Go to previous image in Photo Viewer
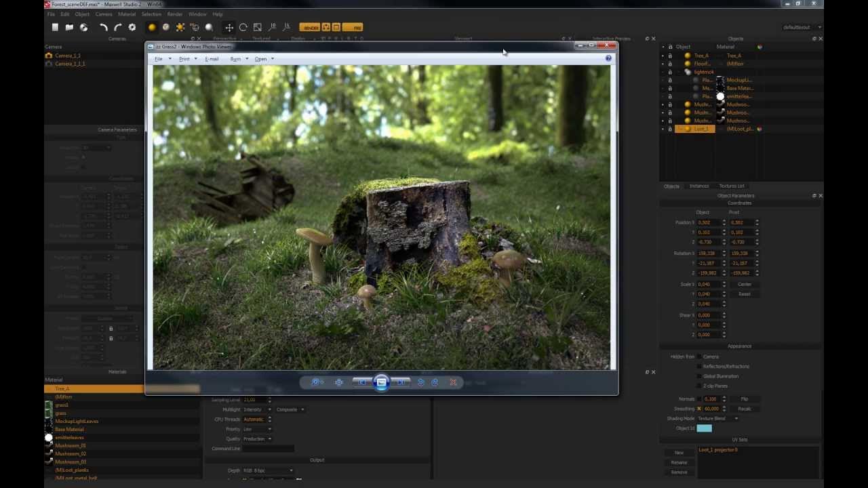 (362, 382)
